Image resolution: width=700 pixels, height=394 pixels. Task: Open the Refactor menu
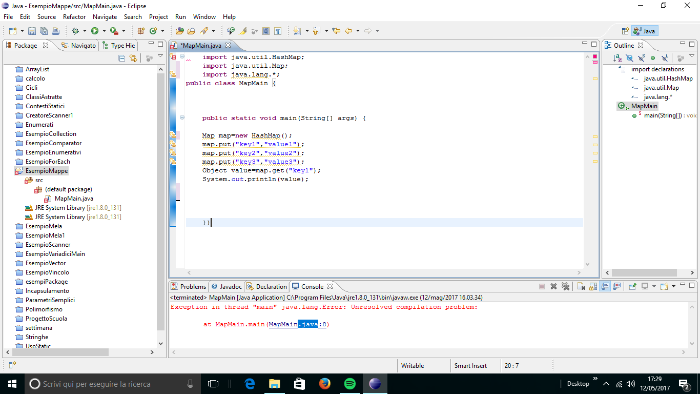pyautogui.click(x=74, y=17)
